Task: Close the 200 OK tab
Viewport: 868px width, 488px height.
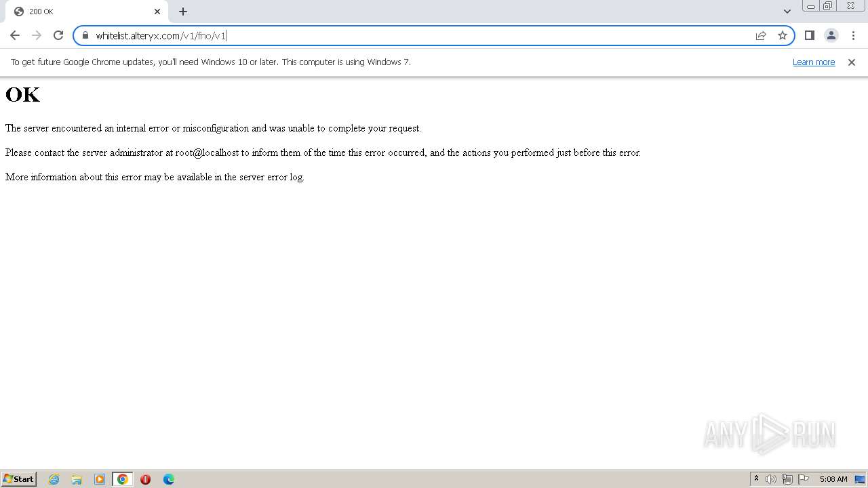Action: point(157,12)
